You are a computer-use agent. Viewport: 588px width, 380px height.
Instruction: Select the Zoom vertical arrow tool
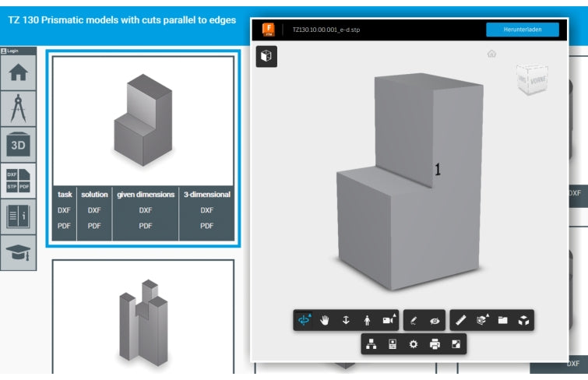point(346,320)
